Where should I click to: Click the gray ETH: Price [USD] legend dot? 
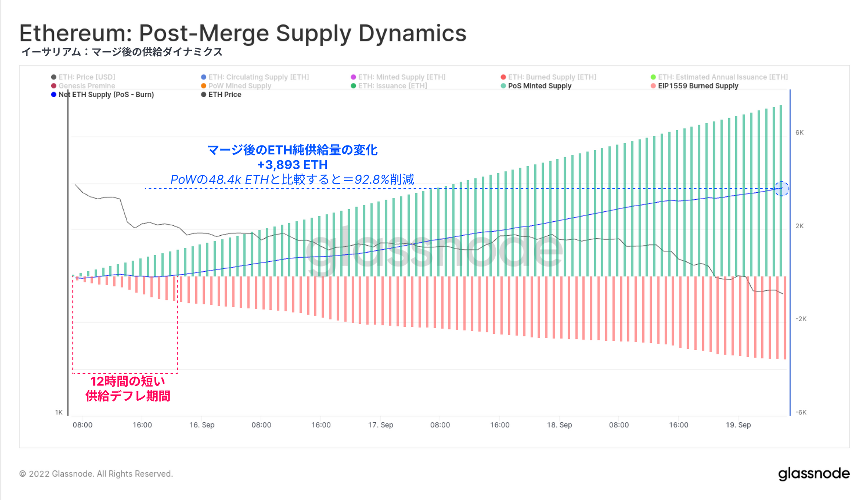54,77
